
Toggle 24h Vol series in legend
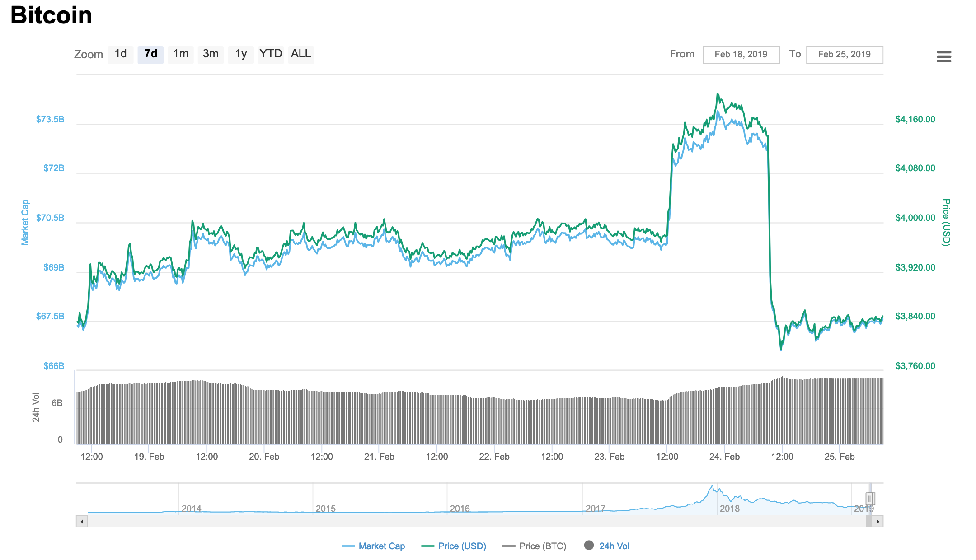[x=607, y=546]
